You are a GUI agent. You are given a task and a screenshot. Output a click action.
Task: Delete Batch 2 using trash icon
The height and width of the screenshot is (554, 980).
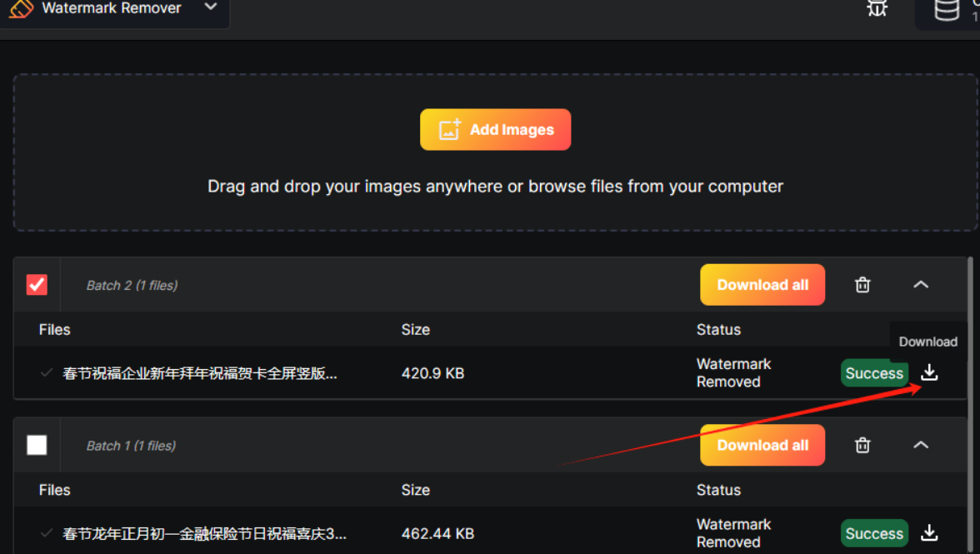click(862, 285)
